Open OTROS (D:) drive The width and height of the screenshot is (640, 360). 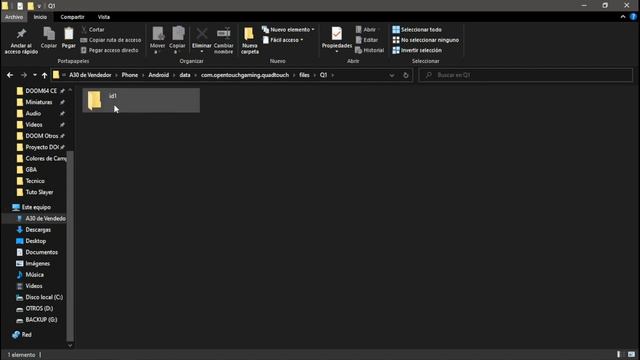click(x=39, y=309)
